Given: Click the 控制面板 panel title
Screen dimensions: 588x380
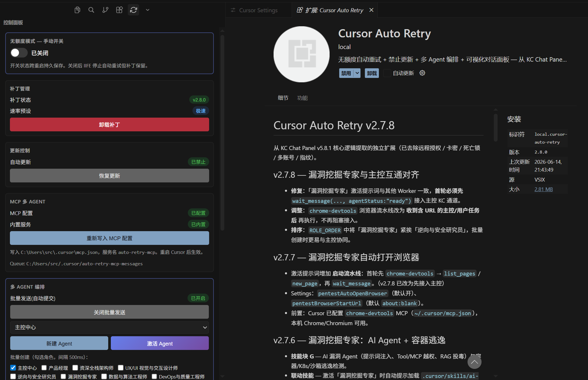Looking at the screenshot, I should click(13, 22).
